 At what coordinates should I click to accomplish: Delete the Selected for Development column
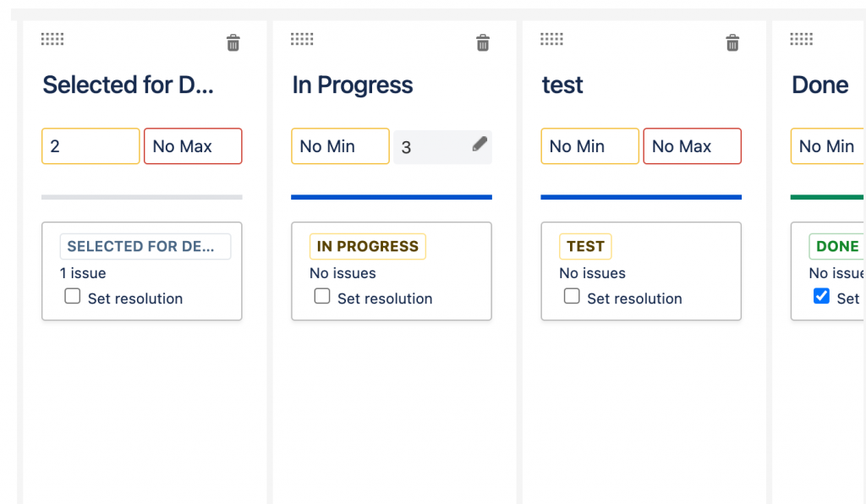pyautogui.click(x=233, y=43)
